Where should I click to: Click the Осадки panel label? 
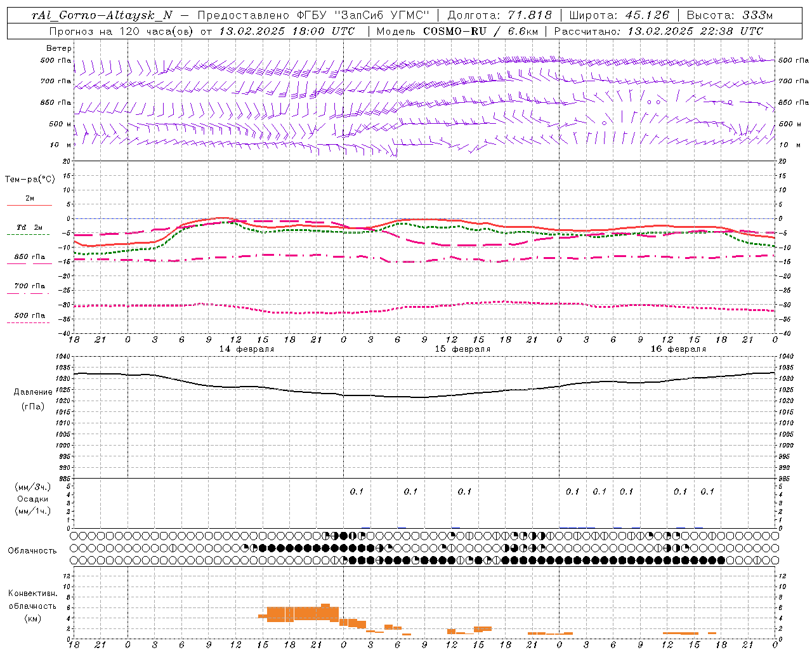(x=33, y=499)
